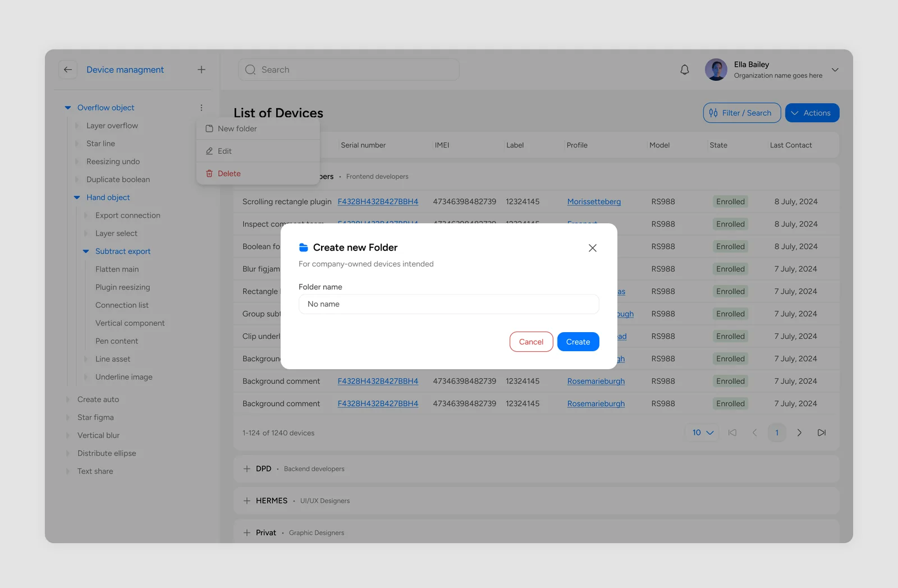Choose New folder from the context menu

pyautogui.click(x=258, y=128)
